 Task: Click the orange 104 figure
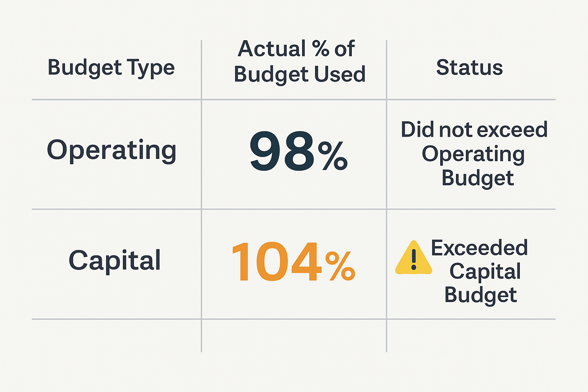coord(276,263)
